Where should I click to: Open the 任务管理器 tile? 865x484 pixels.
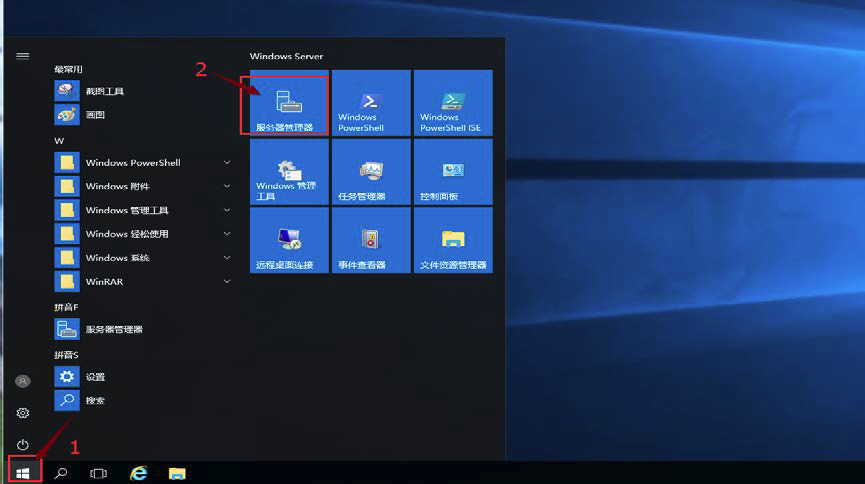[x=371, y=172]
